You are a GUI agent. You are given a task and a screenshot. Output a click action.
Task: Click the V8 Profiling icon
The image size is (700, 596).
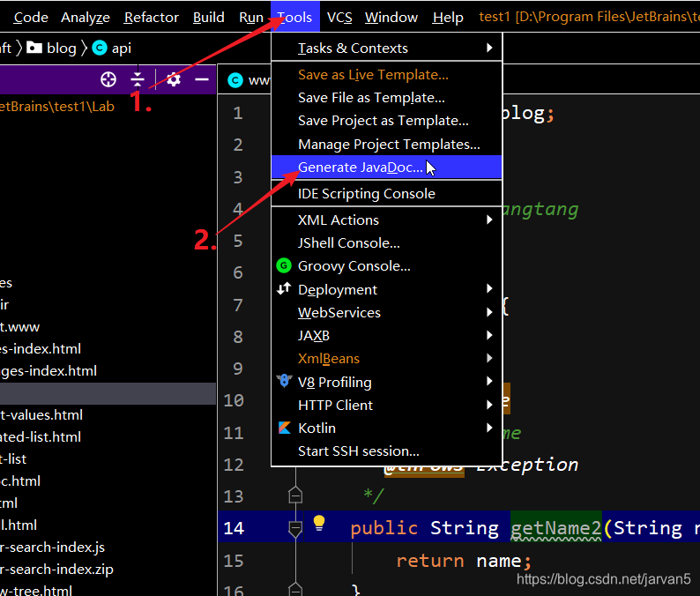coord(284,382)
